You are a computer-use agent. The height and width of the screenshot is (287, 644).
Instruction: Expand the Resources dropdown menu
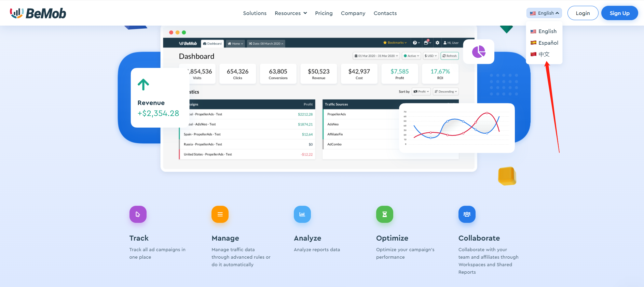(291, 13)
